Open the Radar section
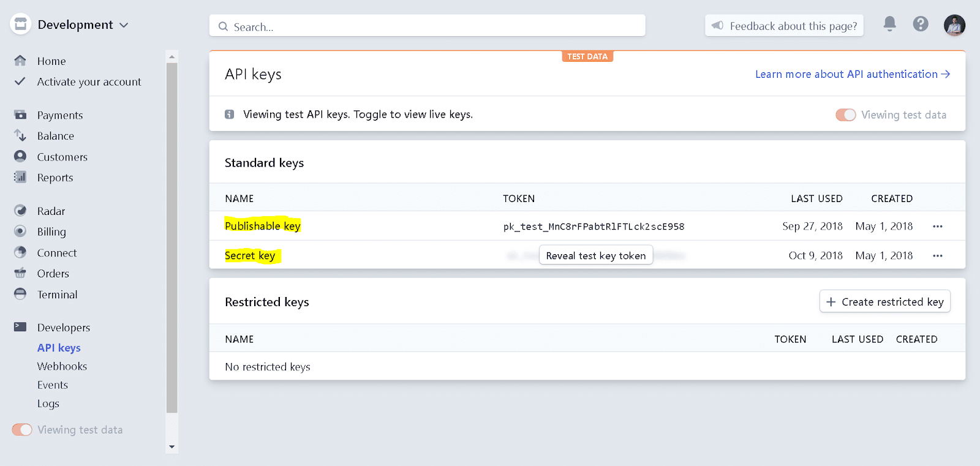Image resolution: width=980 pixels, height=466 pixels. [x=51, y=211]
